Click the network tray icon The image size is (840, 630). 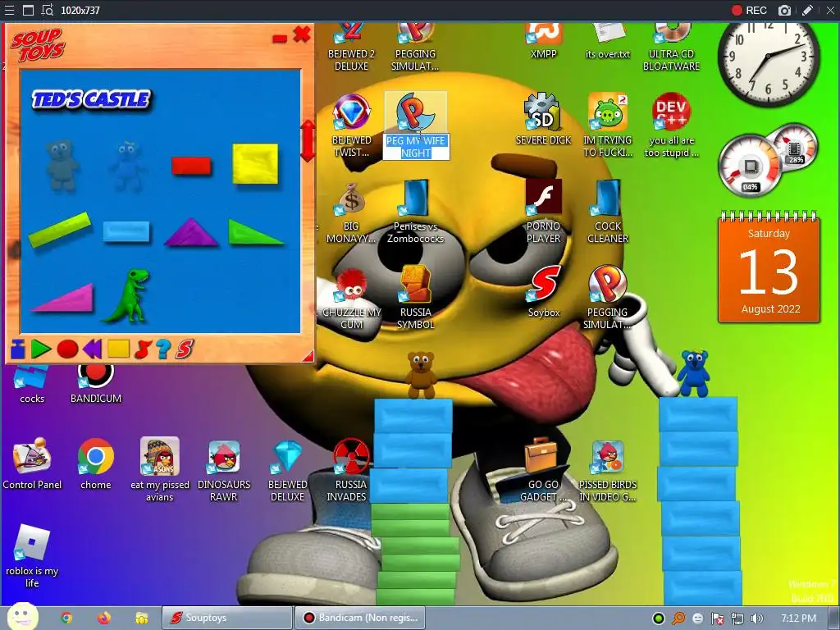tap(737, 619)
